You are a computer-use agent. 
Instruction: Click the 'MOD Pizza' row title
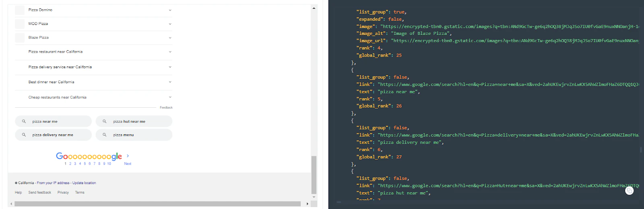(38, 24)
